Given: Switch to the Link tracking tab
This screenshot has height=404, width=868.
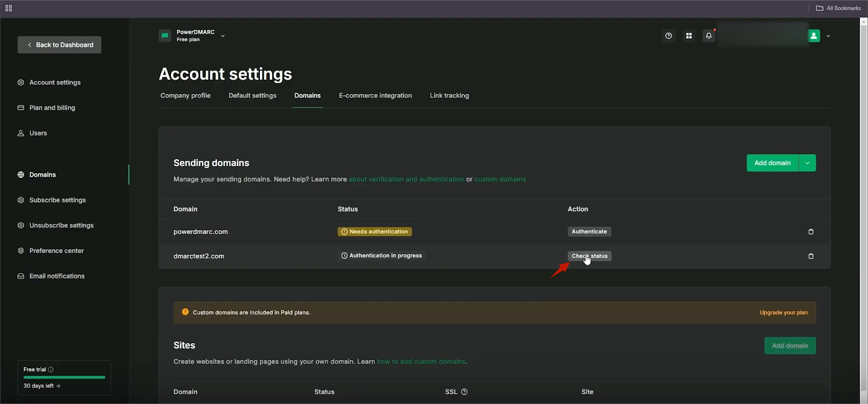Looking at the screenshot, I should click(449, 96).
